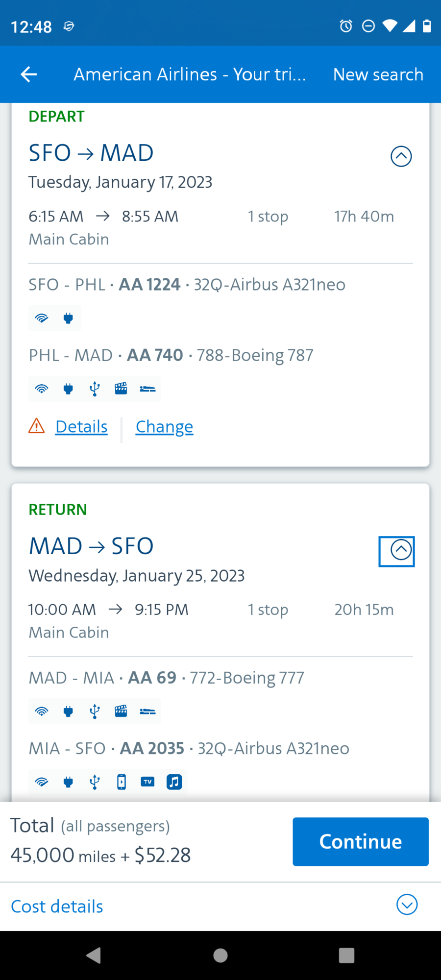Tap the Android recent apps button
This screenshot has width=441, height=980.
[x=346, y=955]
